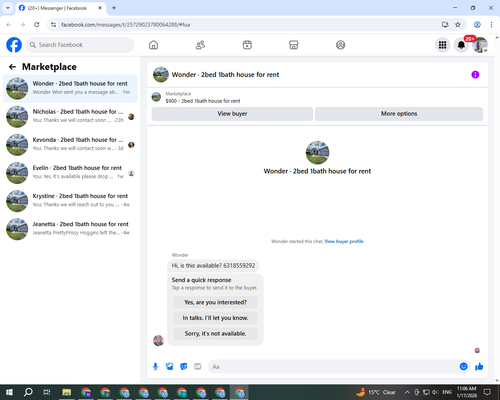Screen dimensions: 500x400
Task: Click the house thumbnail in the chat header
Action: [161, 74]
